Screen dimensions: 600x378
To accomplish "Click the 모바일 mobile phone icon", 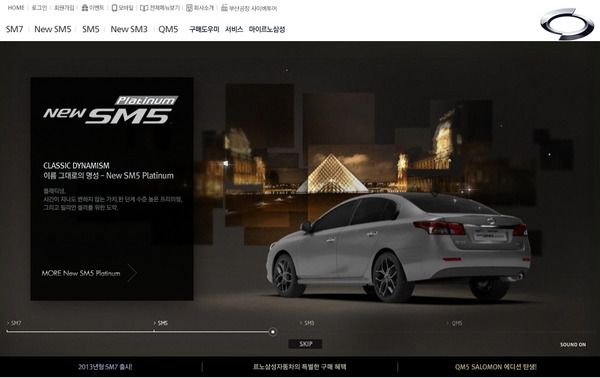I will 114,8.
